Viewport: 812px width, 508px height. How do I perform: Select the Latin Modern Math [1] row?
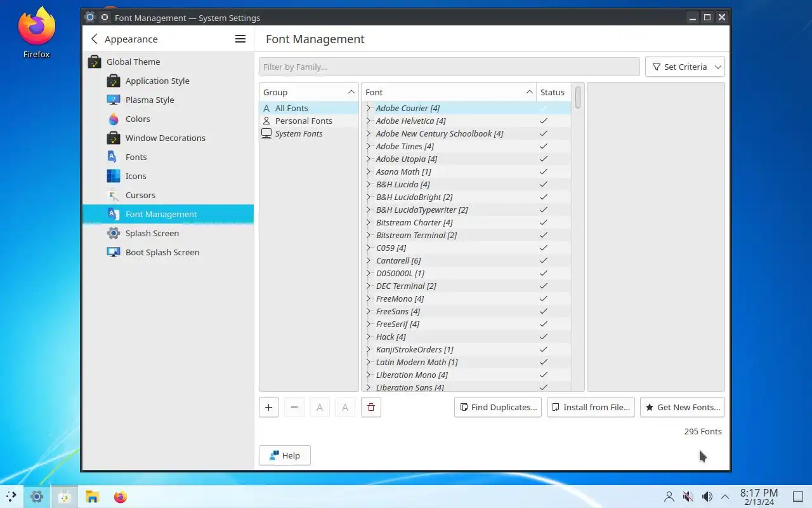tap(466, 362)
